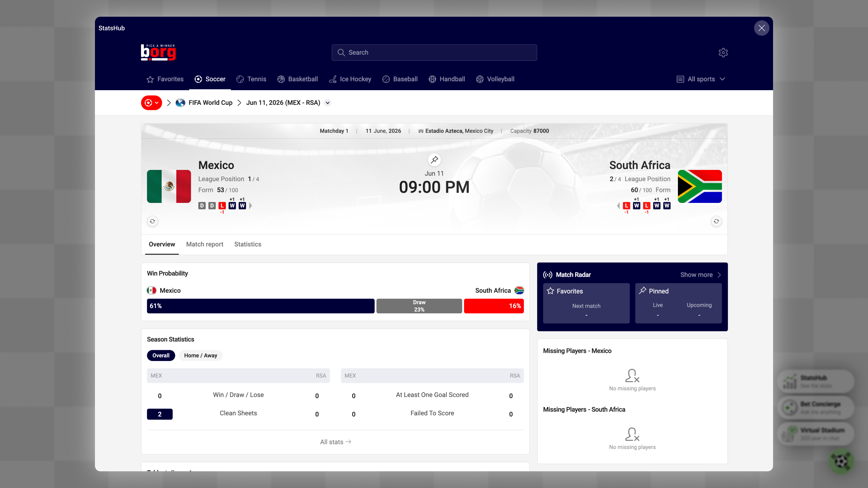
Task: Select the Overall statistics toggle
Action: point(161,355)
